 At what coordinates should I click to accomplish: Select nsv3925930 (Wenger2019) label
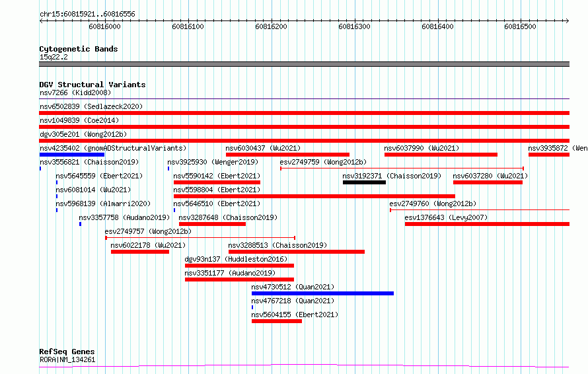[x=213, y=162]
